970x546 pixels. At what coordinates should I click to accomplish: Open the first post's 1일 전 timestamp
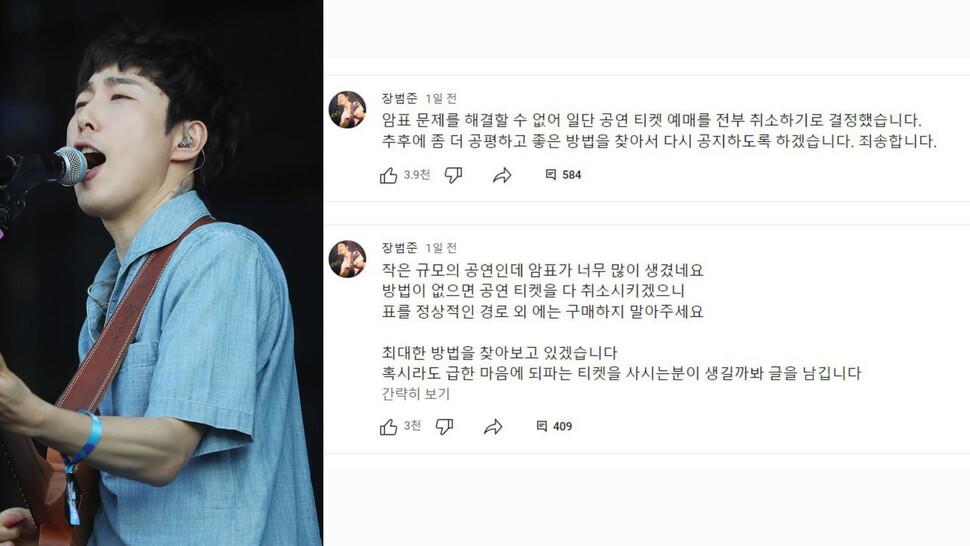click(441, 98)
